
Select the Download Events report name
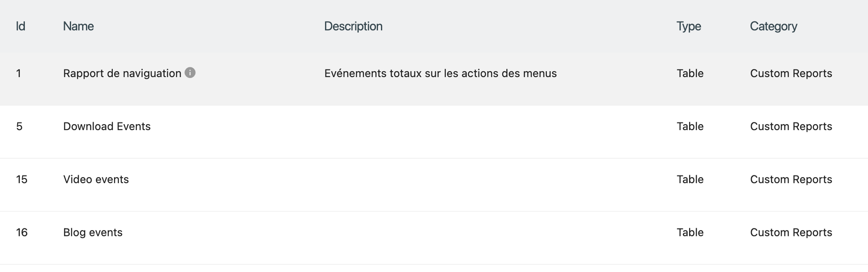107,126
